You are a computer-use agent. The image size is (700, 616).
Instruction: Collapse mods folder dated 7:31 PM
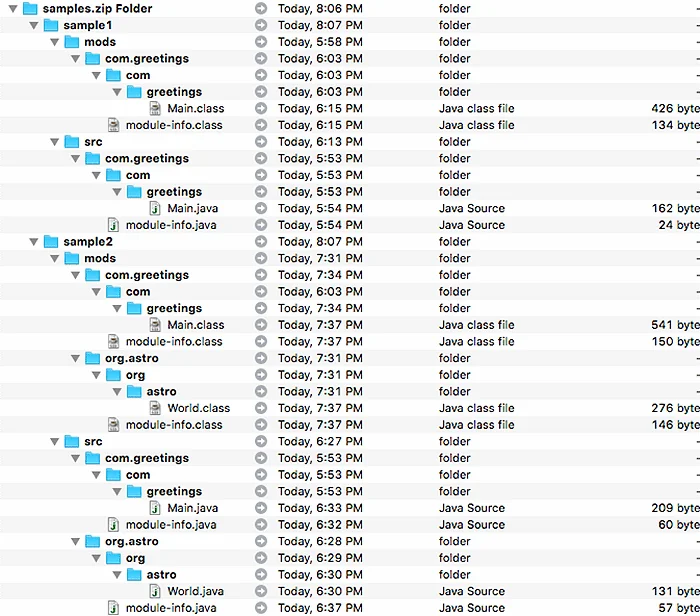(x=55, y=258)
